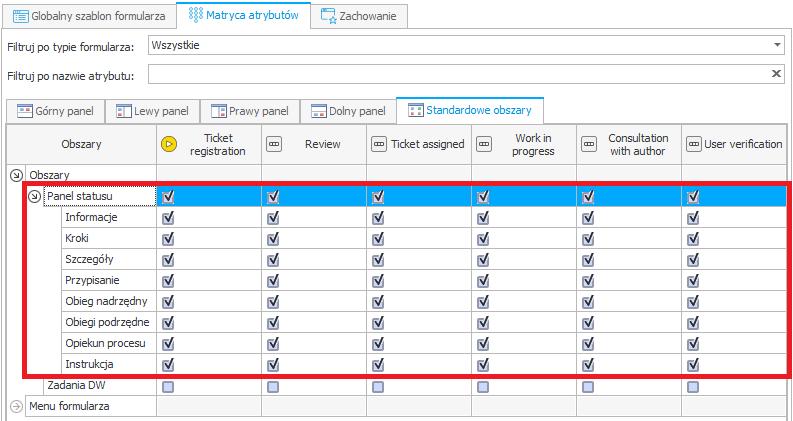This screenshot has height=421, width=793.
Task: Open the Filtruj po typie formularza dropdown
Action: [x=777, y=45]
